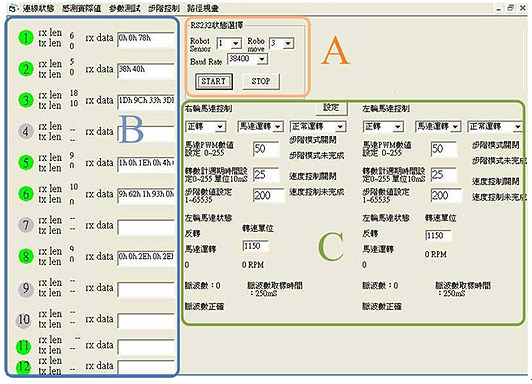The image size is (532, 384).
Task: Click the application icon in the menu bar
Action: (12, 8)
